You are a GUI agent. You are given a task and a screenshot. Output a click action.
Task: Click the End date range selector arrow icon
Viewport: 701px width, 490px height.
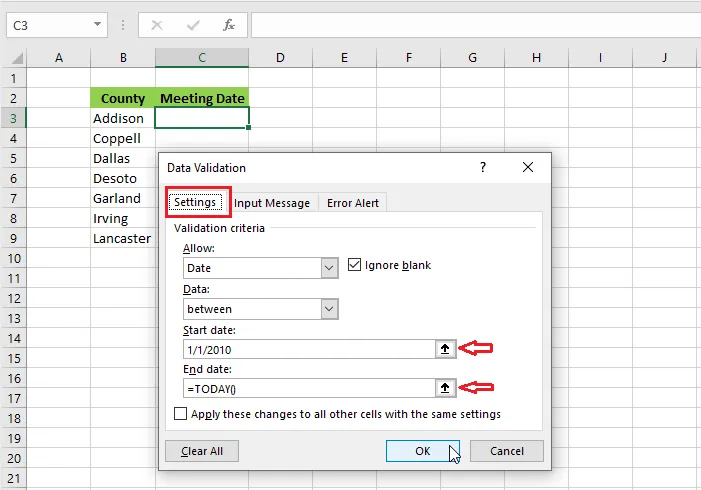pyautogui.click(x=445, y=388)
